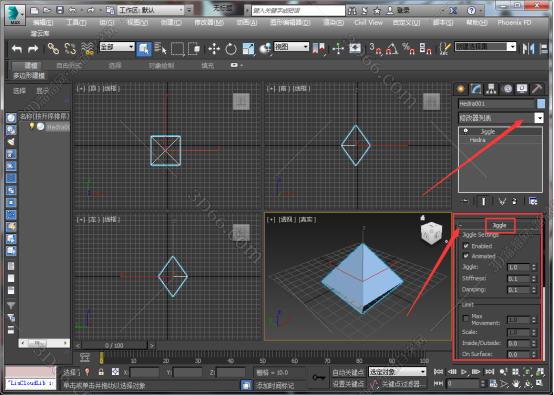Open the Motion command panel tab
This screenshot has width=554, height=395.
click(507, 89)
